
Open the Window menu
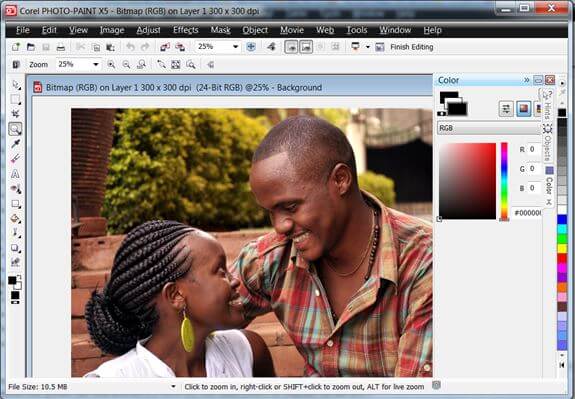pyautogui.click(x=395, y=30)
